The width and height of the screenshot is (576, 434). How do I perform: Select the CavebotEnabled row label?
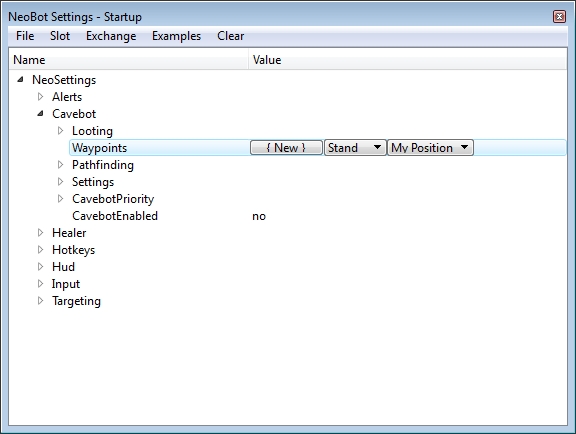(x=115, y=216)
